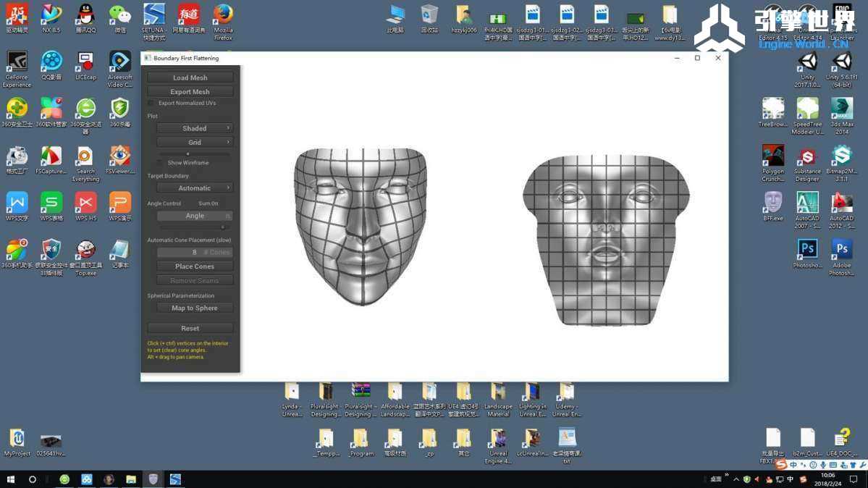Select the Landscape Material folder icon
The image size is (868, 488).
[497, 400]
